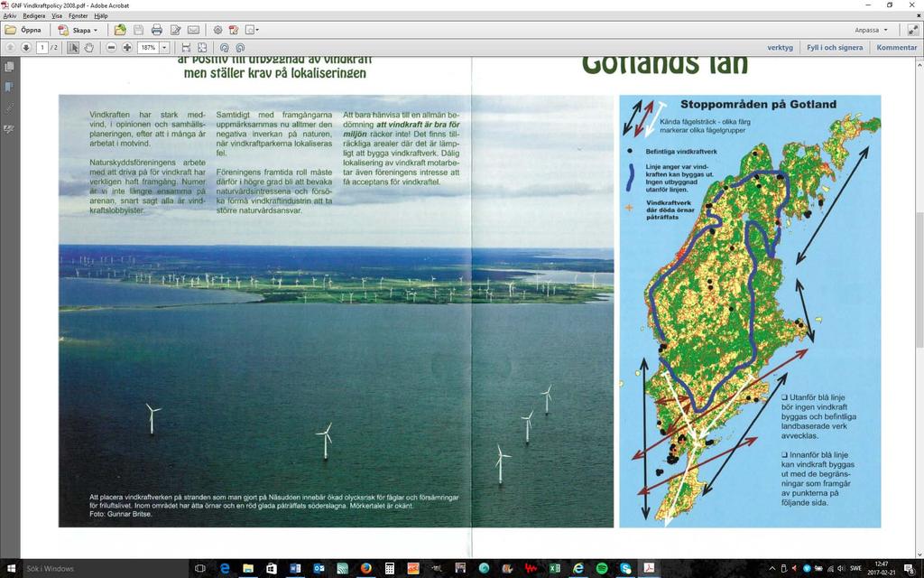This screenshot has width=924, height=578.
Task: Open the Redigera menu
Action: pos(34,16)
